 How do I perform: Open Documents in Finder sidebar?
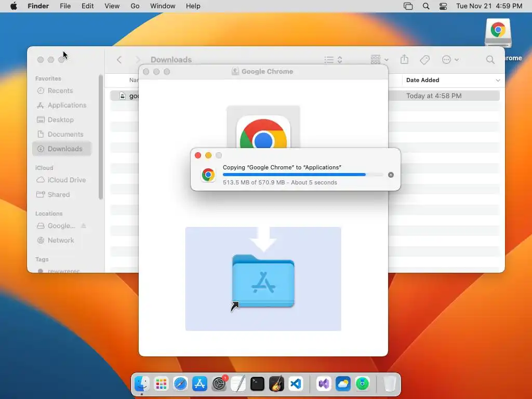(60, 135)
